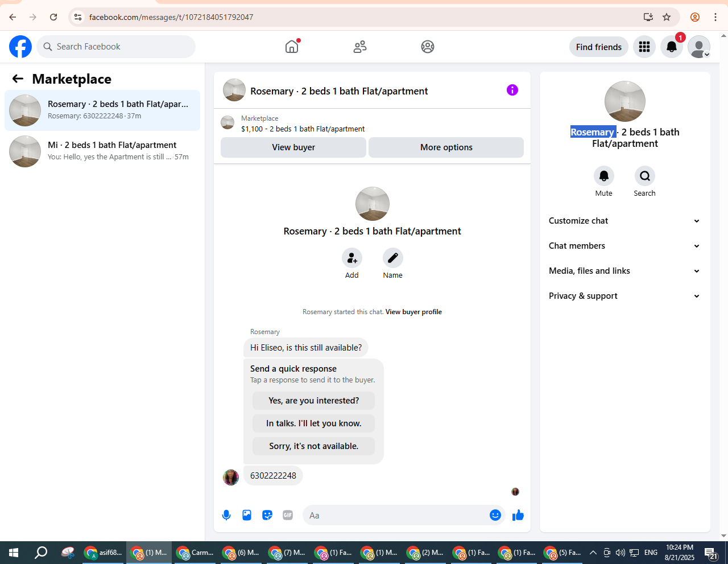The width and height of the screenshot is (728, 564).
Task: Send quick response In talks. I'll let you know.
Action: 314,423
